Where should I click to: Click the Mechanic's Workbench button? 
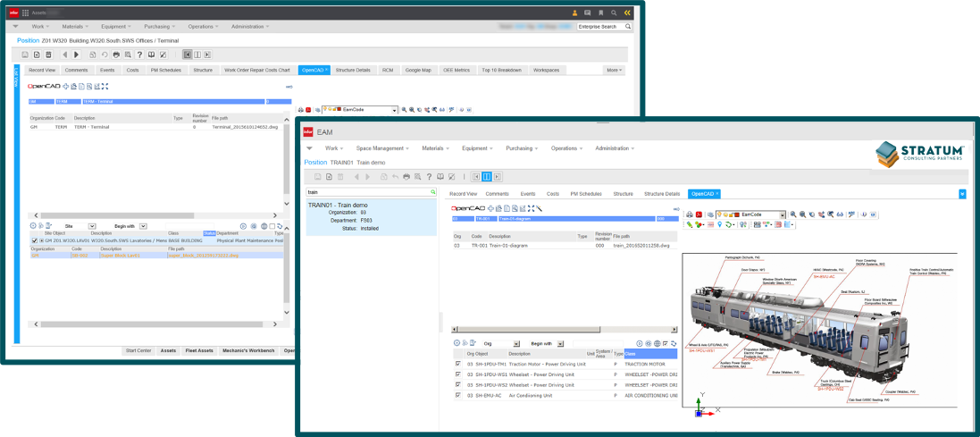pyautogui.click(x=248, y=350)
